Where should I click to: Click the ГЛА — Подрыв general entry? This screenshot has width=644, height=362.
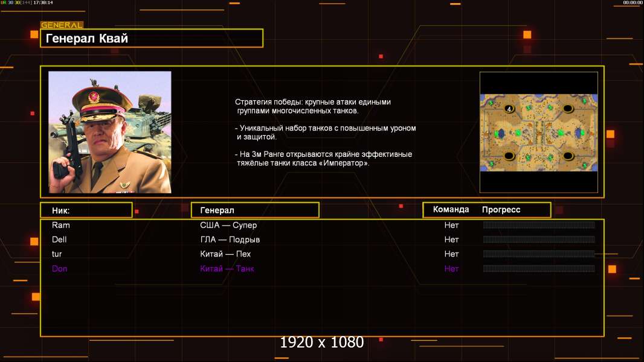click(230, 240)
